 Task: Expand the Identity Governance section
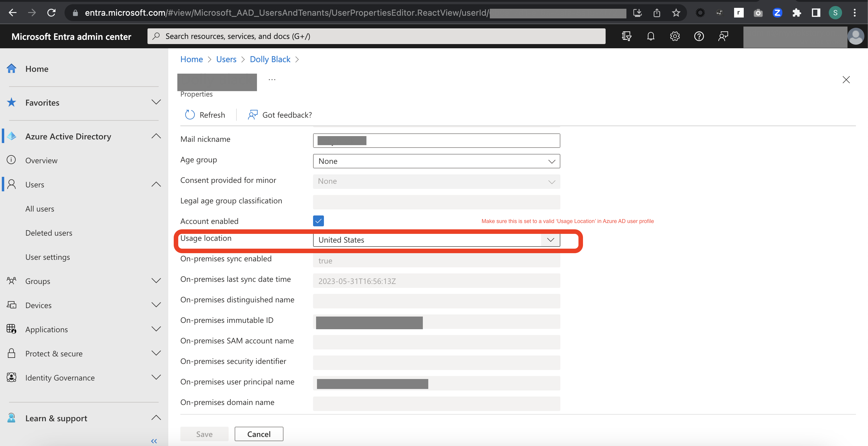coord(156,377)
